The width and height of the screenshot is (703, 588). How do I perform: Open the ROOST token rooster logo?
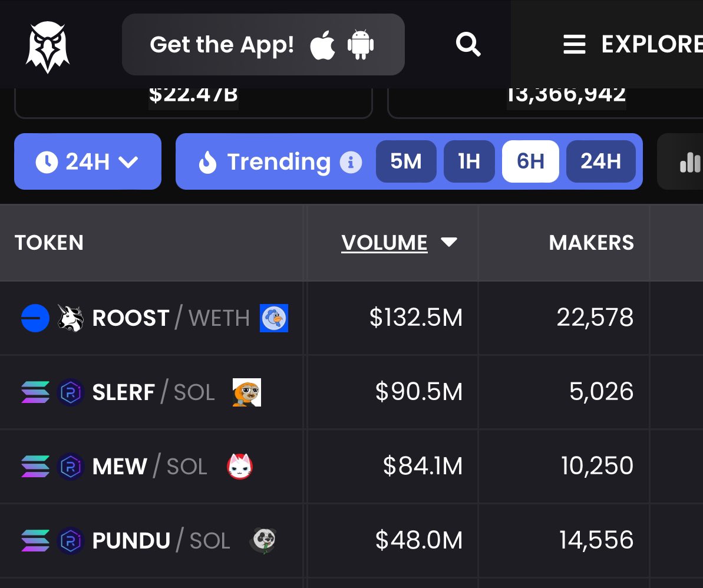pyautogui.click(x=274, y=318)
